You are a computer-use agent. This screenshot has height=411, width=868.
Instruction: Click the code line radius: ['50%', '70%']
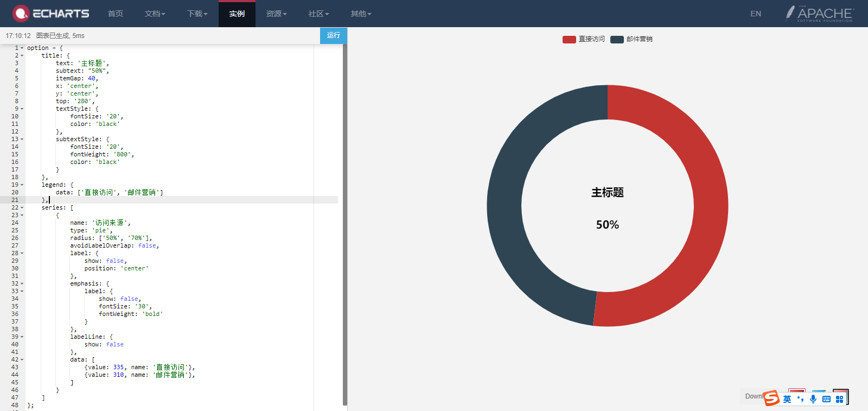[x=111, y=238]
